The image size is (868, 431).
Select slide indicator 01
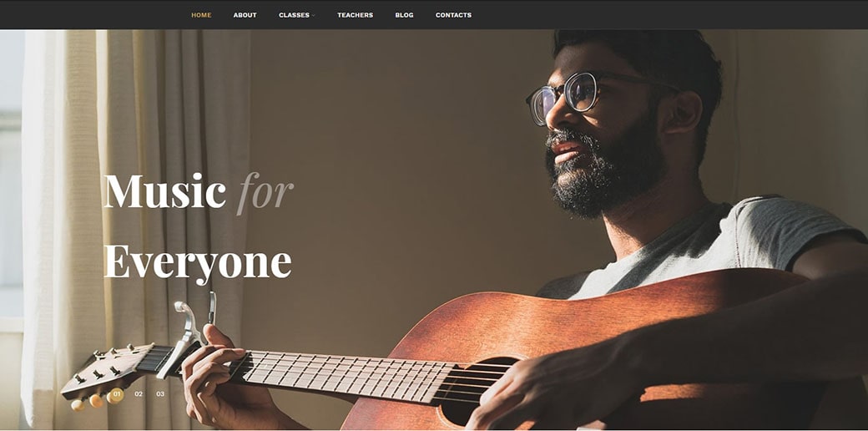coord(117,394)
